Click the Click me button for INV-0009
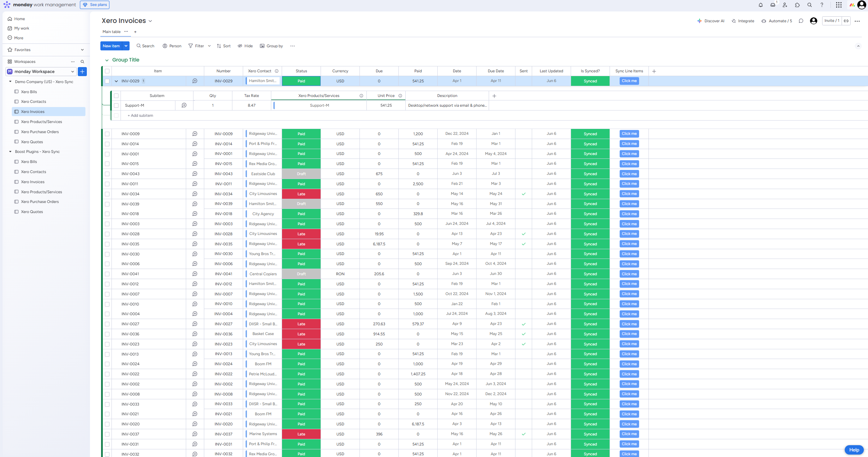Viewport: 868px width, 457px height. pos(629,133)
